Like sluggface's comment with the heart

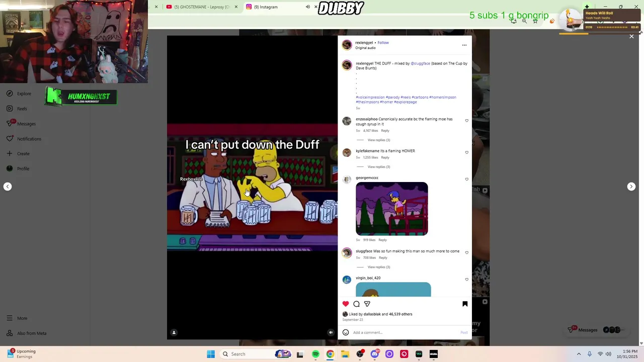coord(466,252)
